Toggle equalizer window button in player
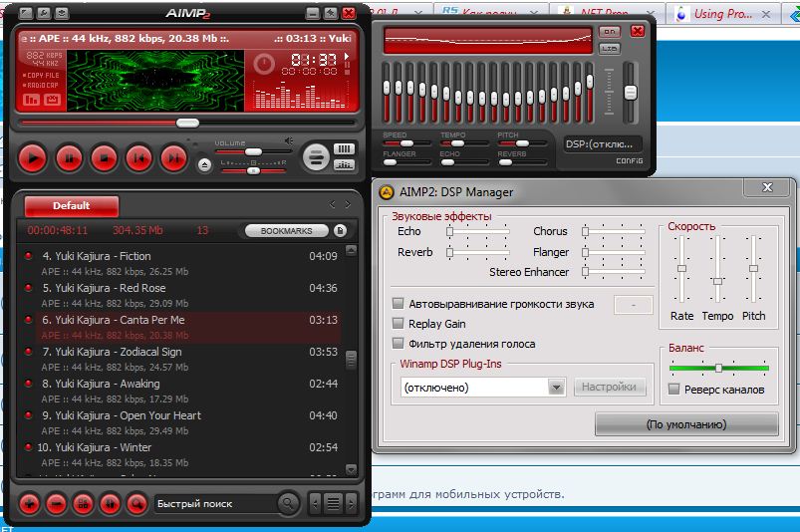Image resolution: width=800 pixels, height=532 pixels. 344,148
